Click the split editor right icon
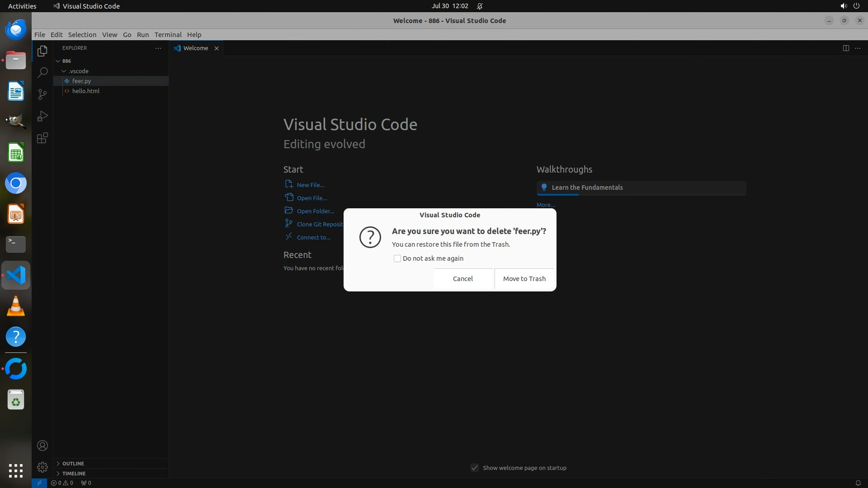868x488 pixels. (x=845, y=48)
